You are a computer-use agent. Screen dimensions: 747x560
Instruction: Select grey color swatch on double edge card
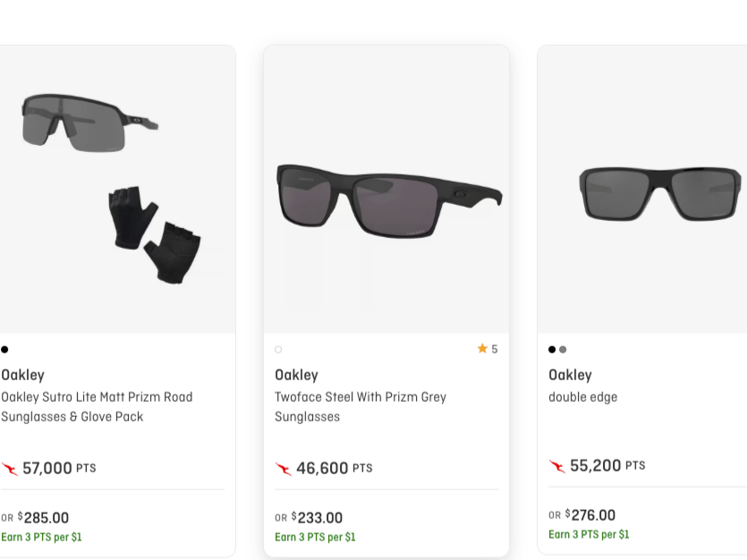coord(563,350)
